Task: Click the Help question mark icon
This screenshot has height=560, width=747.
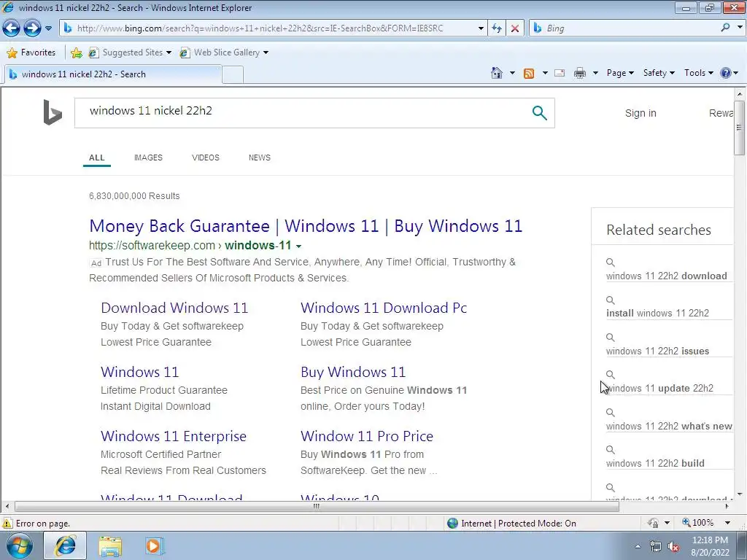Action: pyautogui.click(x=726, y=73)
